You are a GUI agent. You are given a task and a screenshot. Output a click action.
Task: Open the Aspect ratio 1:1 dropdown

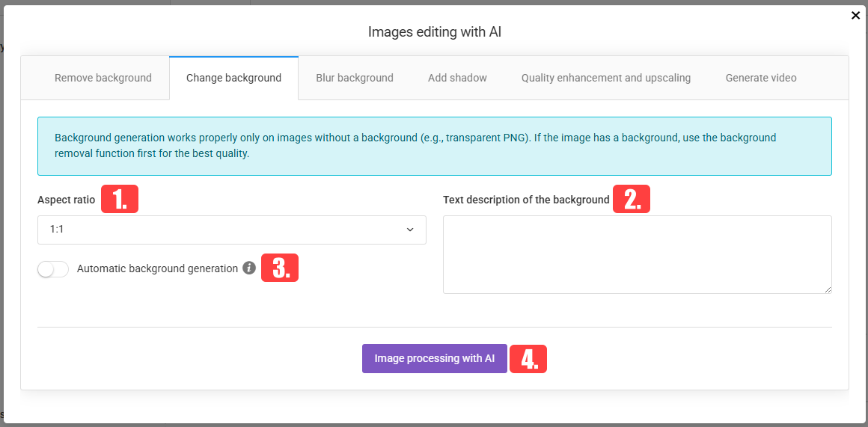[x=232, y=230]
